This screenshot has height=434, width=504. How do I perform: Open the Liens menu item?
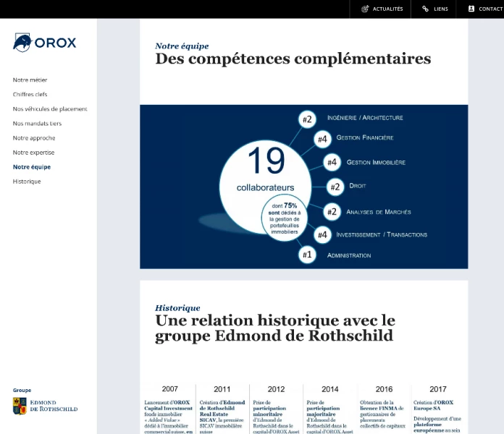click(x=434, y=9)
